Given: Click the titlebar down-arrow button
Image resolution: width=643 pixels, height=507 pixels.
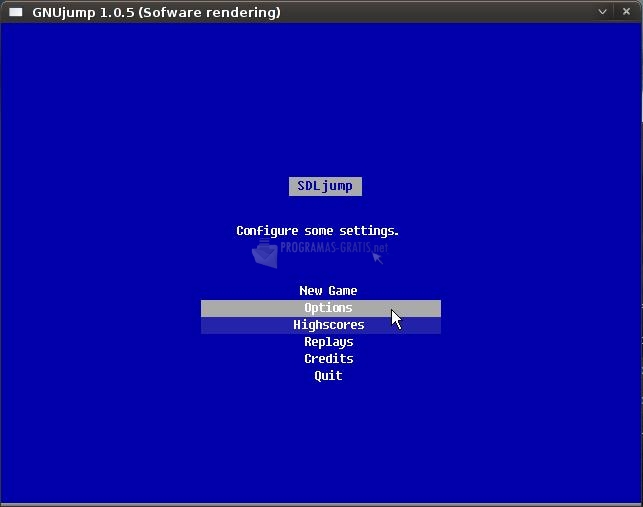Looking at the screenshot, I should pos(602,12).
